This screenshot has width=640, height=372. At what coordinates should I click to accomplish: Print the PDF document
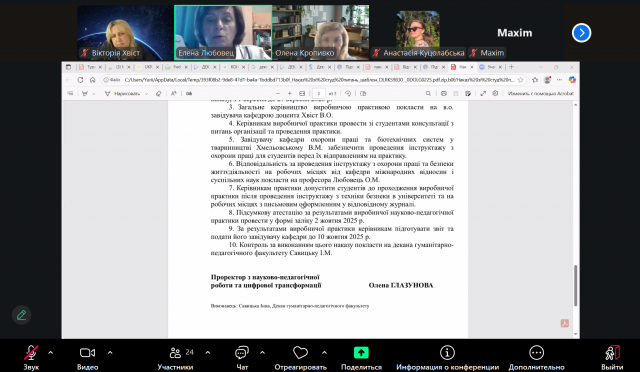444,94
